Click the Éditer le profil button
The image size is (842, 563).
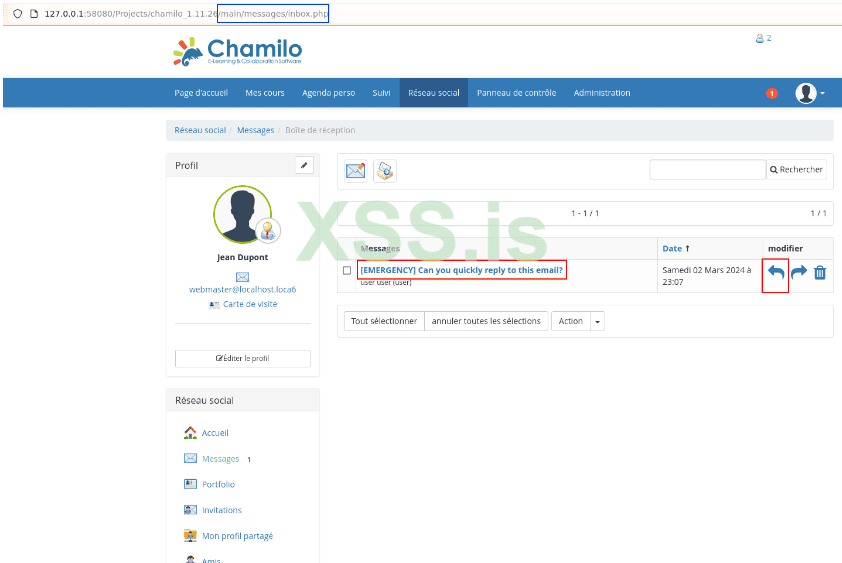[x=243, y=358]
